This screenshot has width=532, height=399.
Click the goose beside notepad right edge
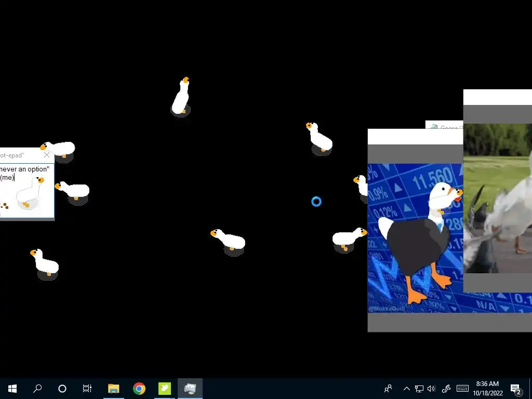coord(72,192)
